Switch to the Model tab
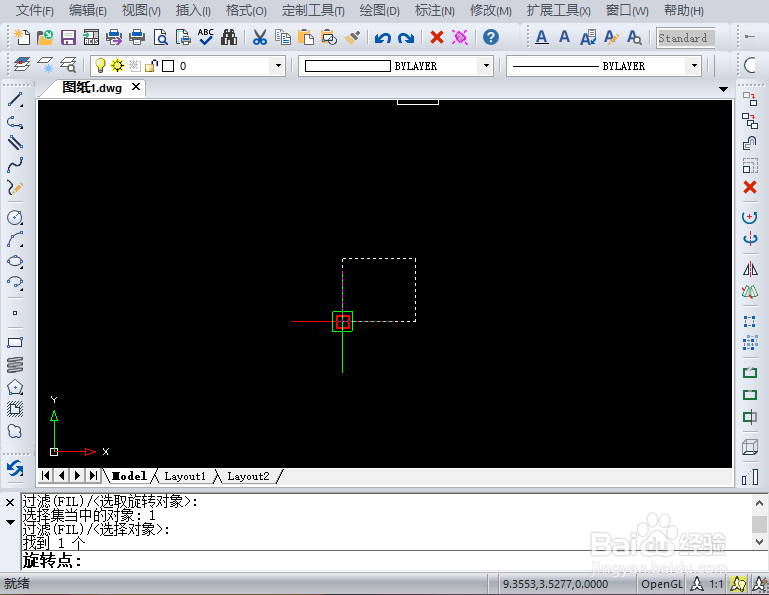The width and height of the screenshot is (769, 595). pos(129,476)
